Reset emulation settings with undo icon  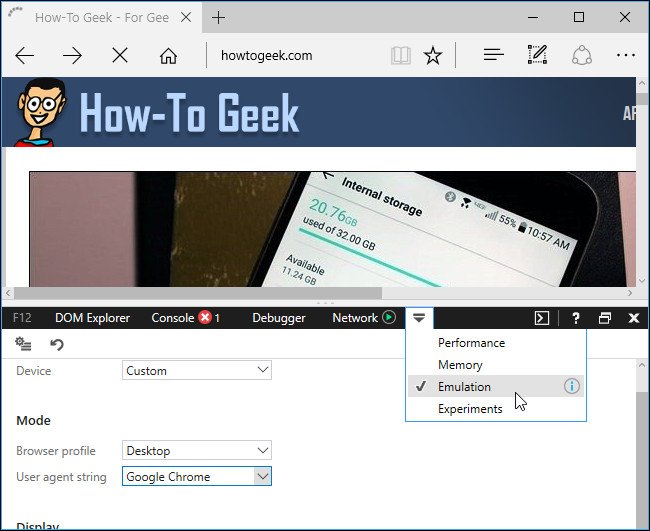(x=57, y=344)
